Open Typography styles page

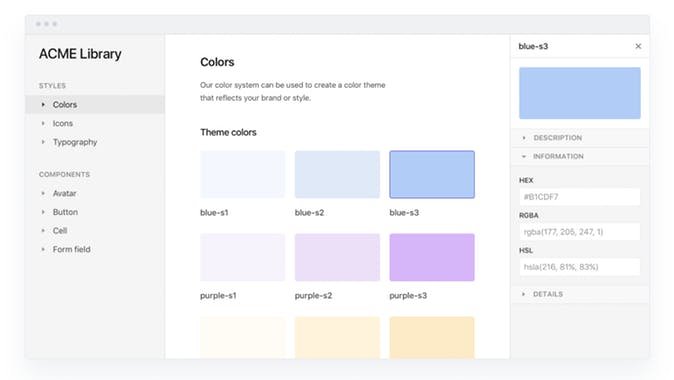(75, 142)
